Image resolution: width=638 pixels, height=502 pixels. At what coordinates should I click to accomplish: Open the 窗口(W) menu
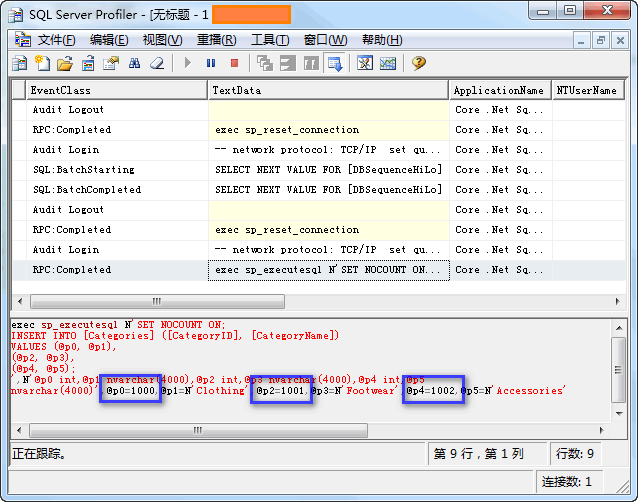326,40
